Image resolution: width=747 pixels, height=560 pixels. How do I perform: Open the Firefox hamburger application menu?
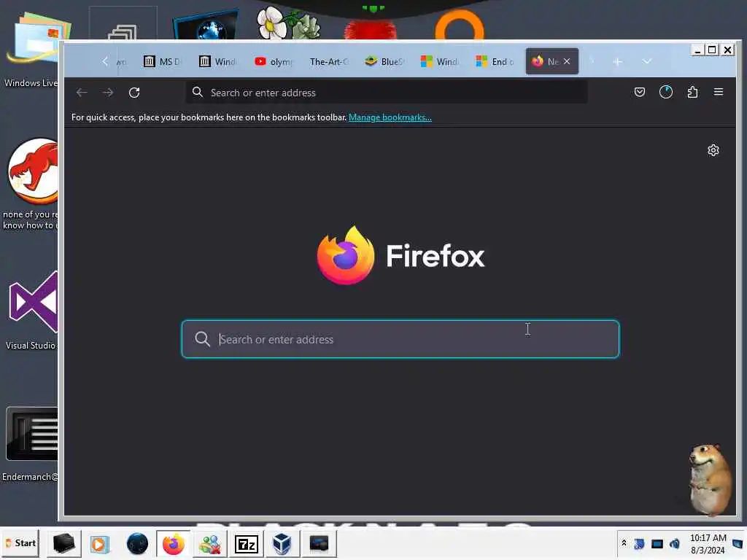point(719,91)
